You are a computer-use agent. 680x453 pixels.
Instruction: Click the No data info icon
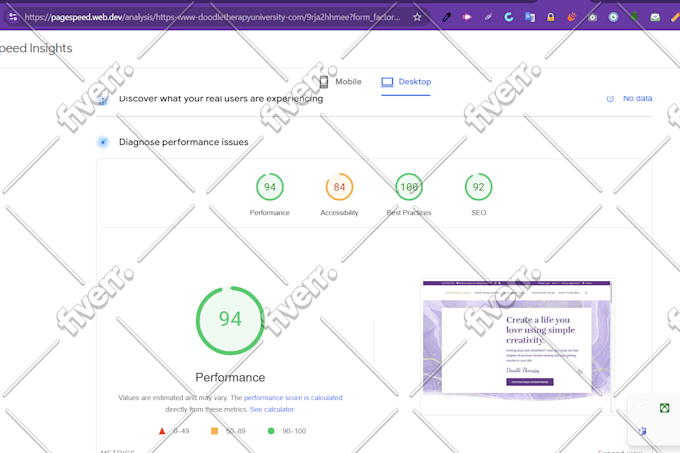click(x=610, y=98)
